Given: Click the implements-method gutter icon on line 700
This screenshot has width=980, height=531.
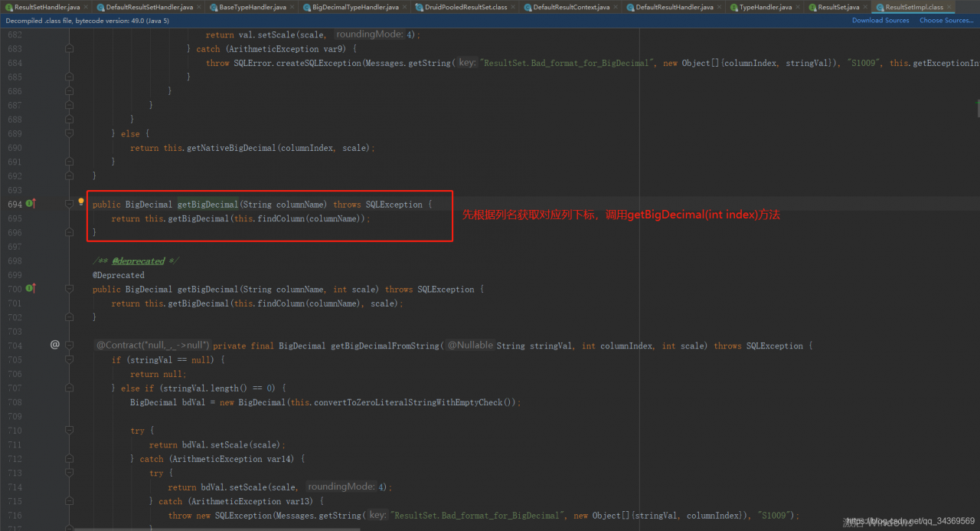Looking at the screenshot, I should 31,289.
